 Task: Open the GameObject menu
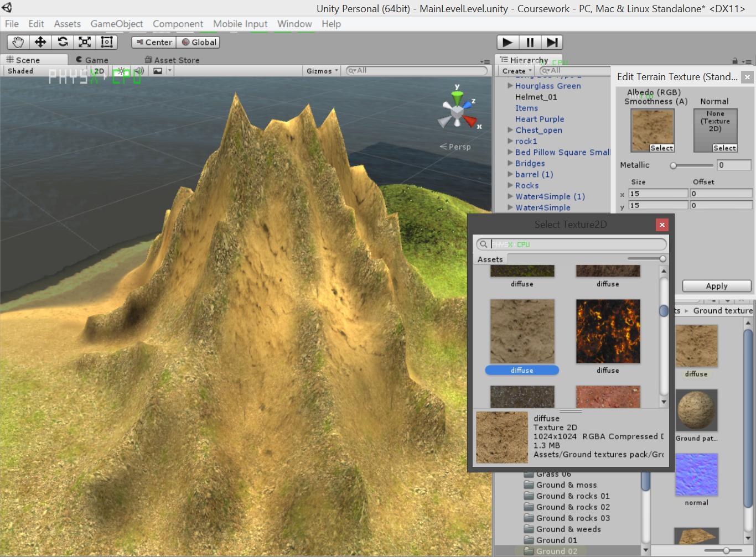click(116, 24)
